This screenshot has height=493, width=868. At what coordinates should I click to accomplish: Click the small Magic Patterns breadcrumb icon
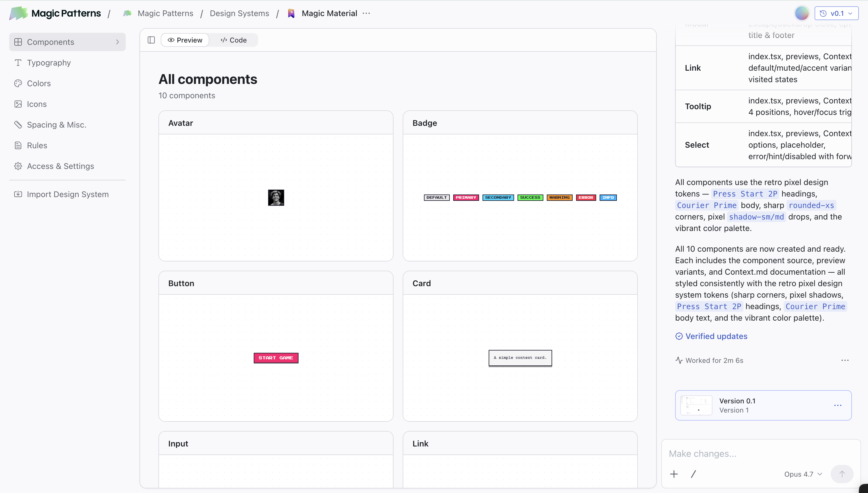(x=127, y=13)
